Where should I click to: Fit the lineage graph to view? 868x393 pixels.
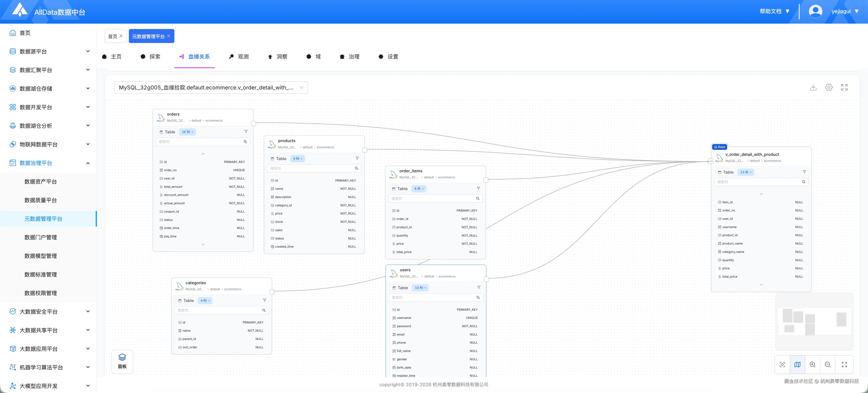(x=782, y=364)
